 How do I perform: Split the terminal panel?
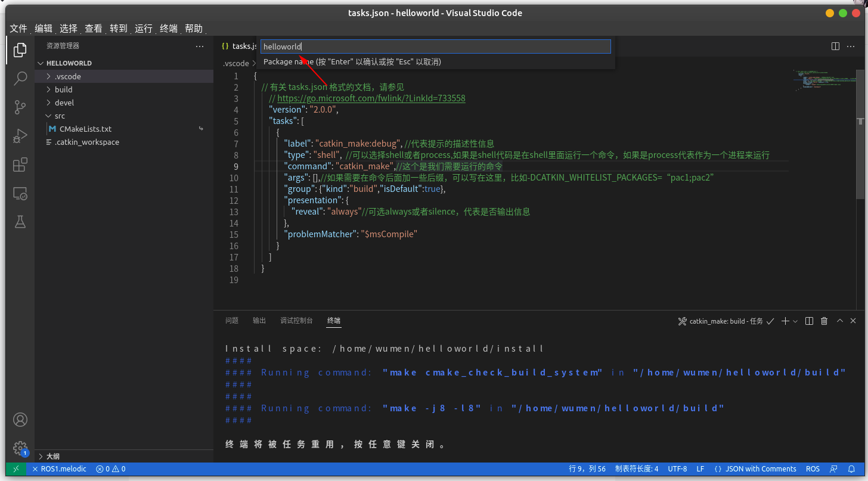[808, 321]
